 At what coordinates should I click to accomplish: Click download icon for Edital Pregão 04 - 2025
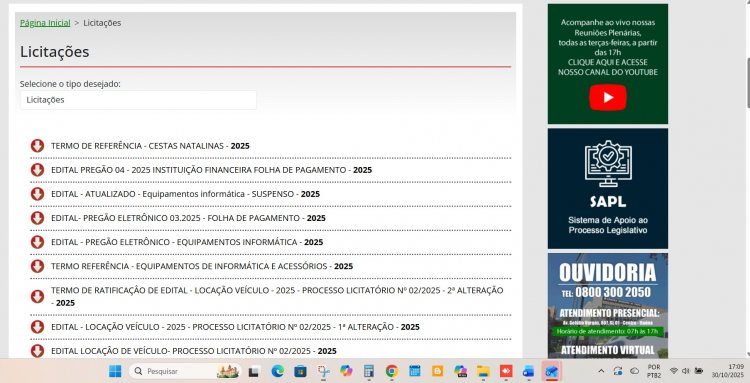pos(37,170)
